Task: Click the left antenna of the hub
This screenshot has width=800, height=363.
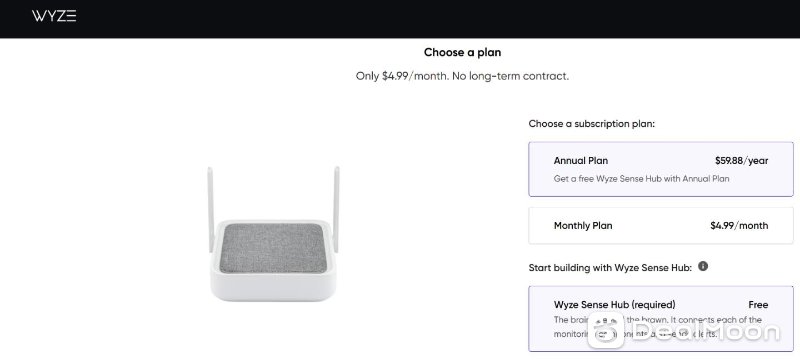Action: pyautogui.click(x=210, y=209)
